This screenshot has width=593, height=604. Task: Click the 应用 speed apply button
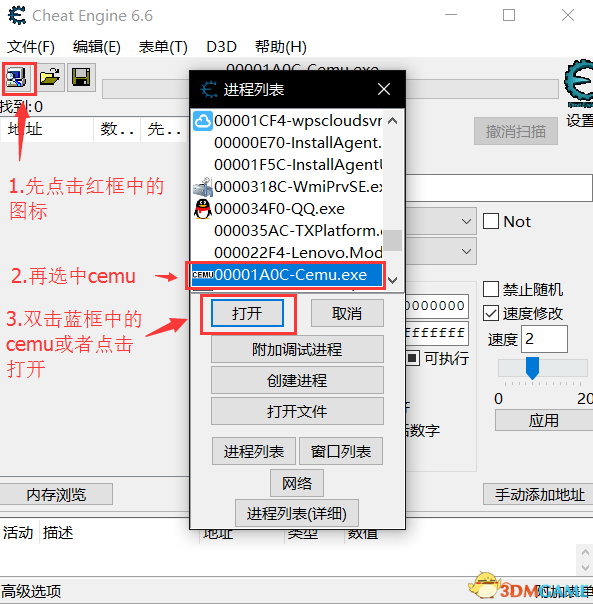[x=544, y=420]
